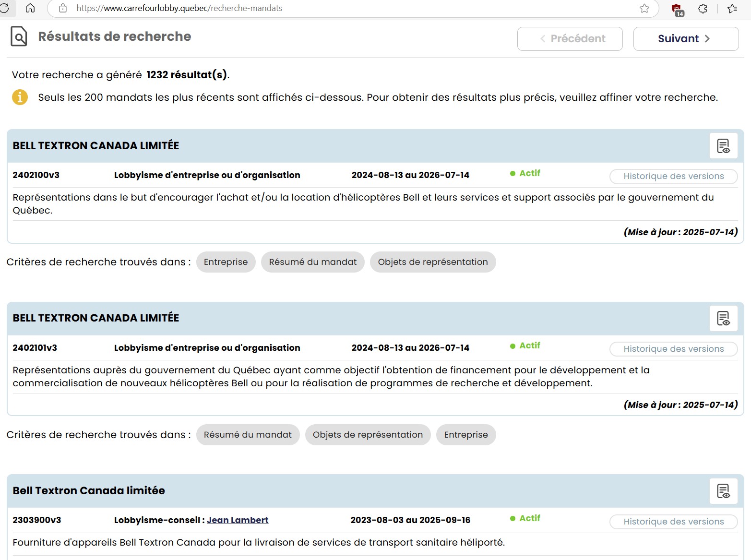This screenshot has height=560, width=751.
Task: View mandate details icon for 2303900v3
Action: pos(724,491)
